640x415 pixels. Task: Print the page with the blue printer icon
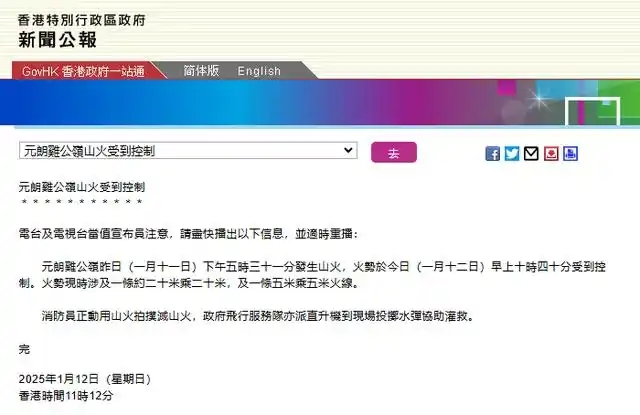pyautogui.click(x=571, y=154)
